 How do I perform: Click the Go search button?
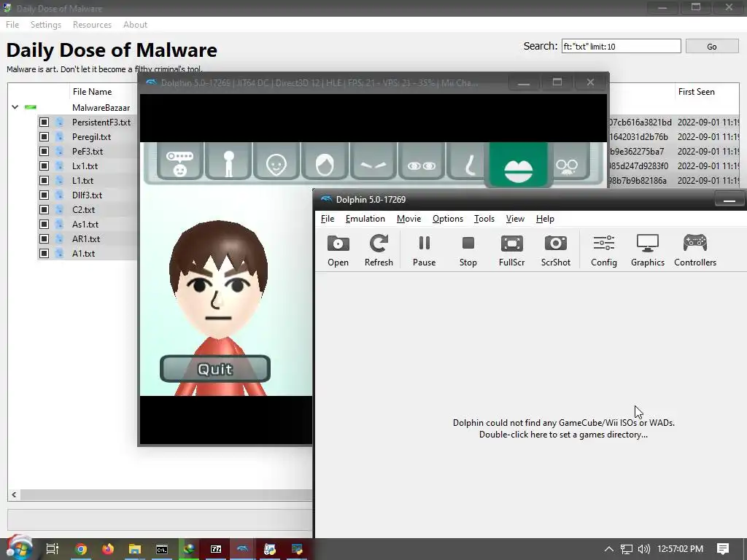pyautogui.click(x=712, y=47)
